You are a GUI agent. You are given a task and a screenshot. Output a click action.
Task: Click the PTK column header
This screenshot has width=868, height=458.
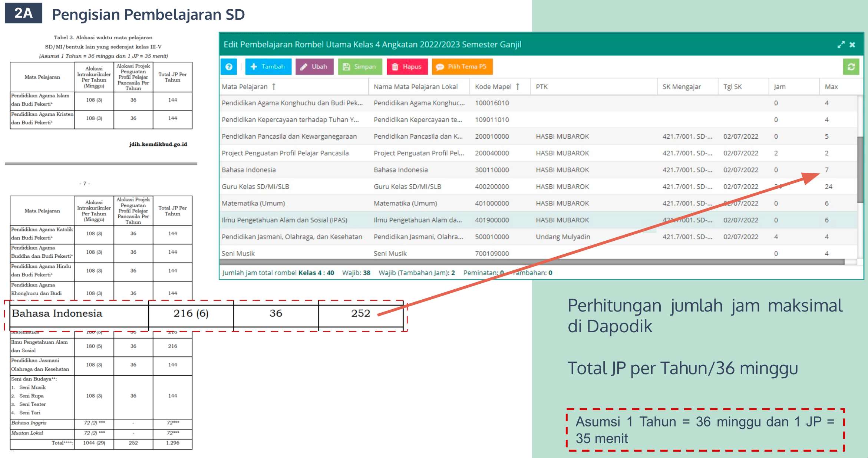[x=541, y=87]
